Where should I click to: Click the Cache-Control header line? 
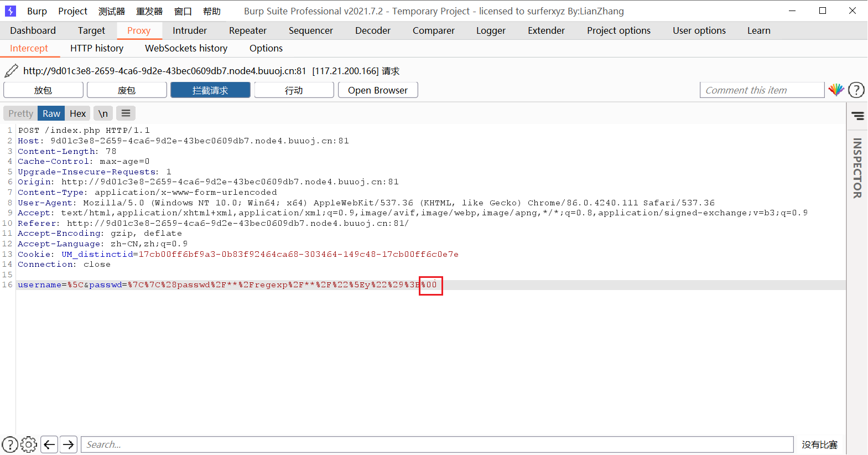pos(84,162)
